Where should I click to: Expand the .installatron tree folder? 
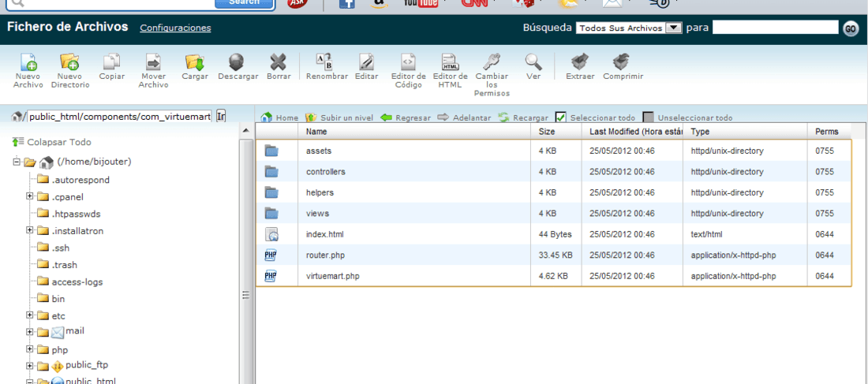(x=29, y=230)
